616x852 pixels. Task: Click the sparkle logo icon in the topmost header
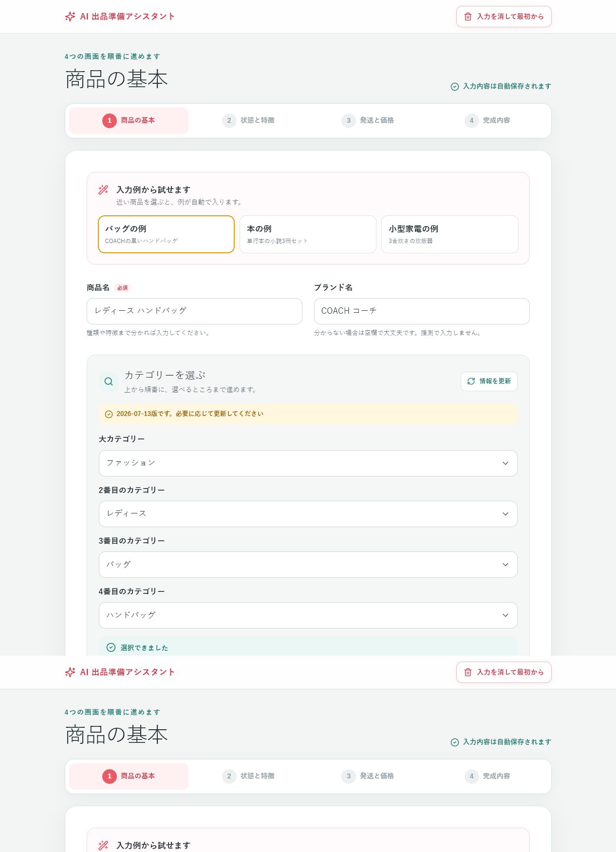70,17
